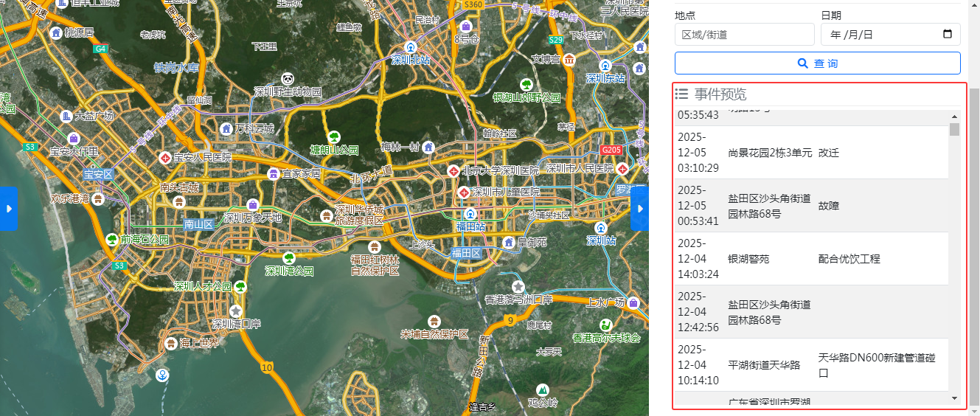
Task: Click the 大益广场 building marker
Action: tap(66, 116)
